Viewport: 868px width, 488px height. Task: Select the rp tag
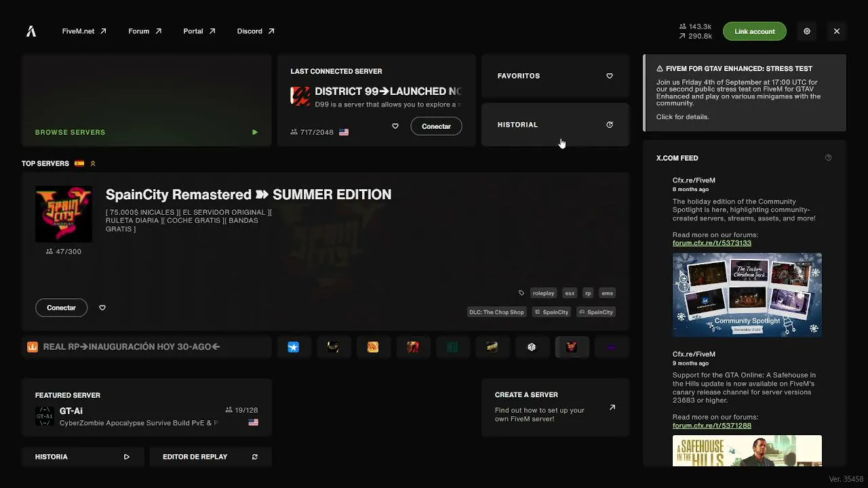click(x=588, y=293)
